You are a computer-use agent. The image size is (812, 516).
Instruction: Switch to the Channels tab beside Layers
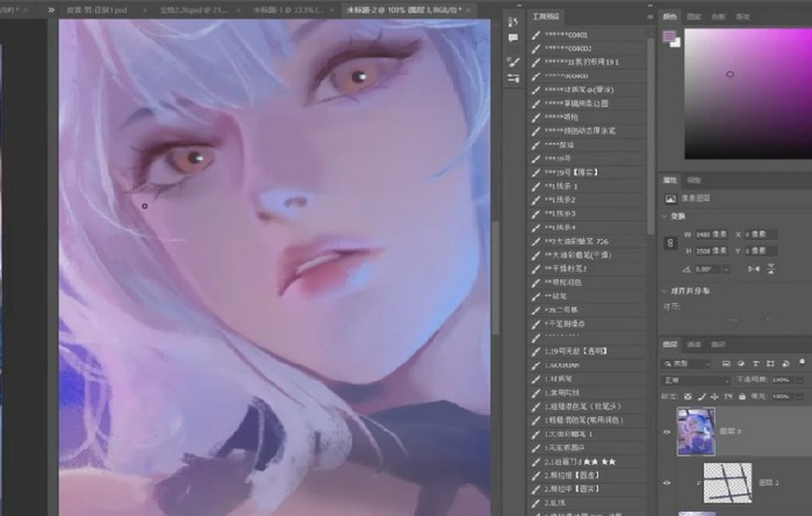coord(694,345)
